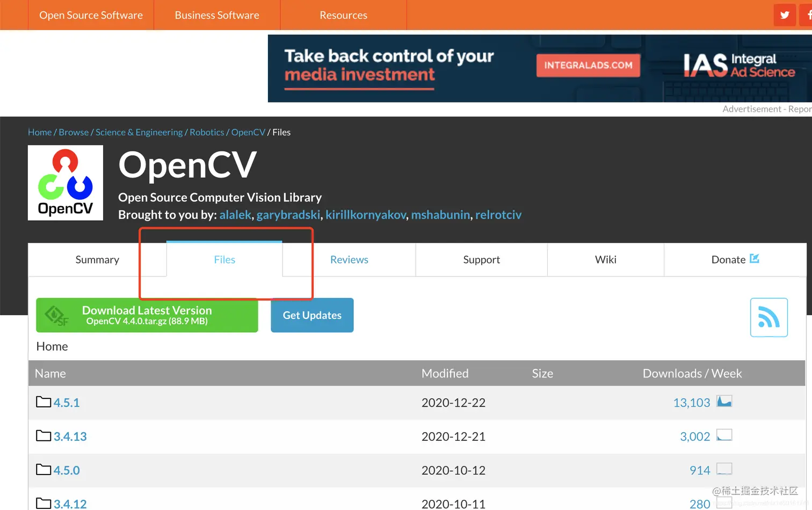The image size is (812, 510).
Task: Click the INTEGRALADS.COM ad button
Action: pos(588,65)
